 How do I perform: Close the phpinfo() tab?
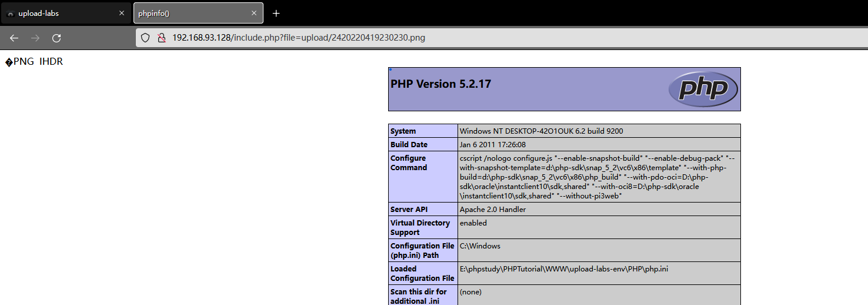253,13
